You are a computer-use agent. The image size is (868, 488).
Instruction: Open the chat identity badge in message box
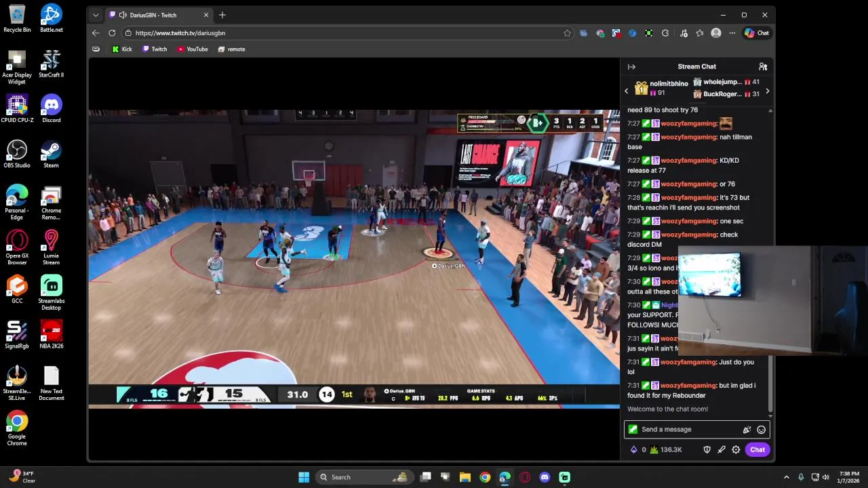click(633, 429)
